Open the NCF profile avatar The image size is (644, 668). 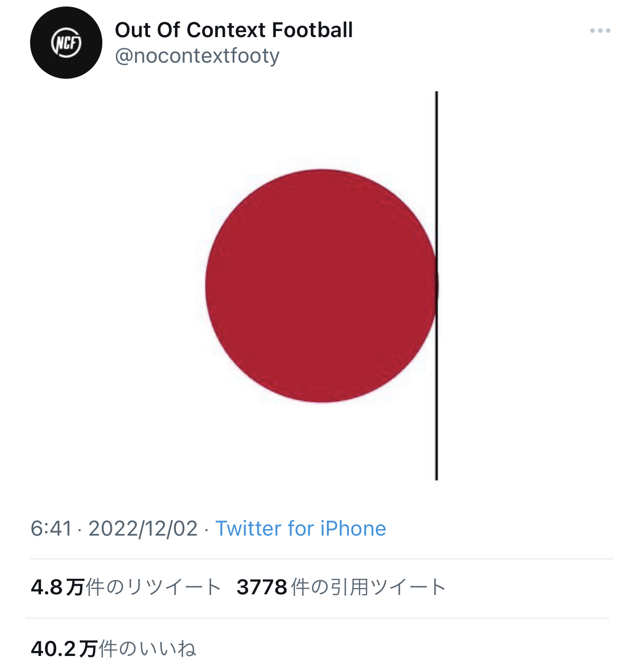pos(66,43)
